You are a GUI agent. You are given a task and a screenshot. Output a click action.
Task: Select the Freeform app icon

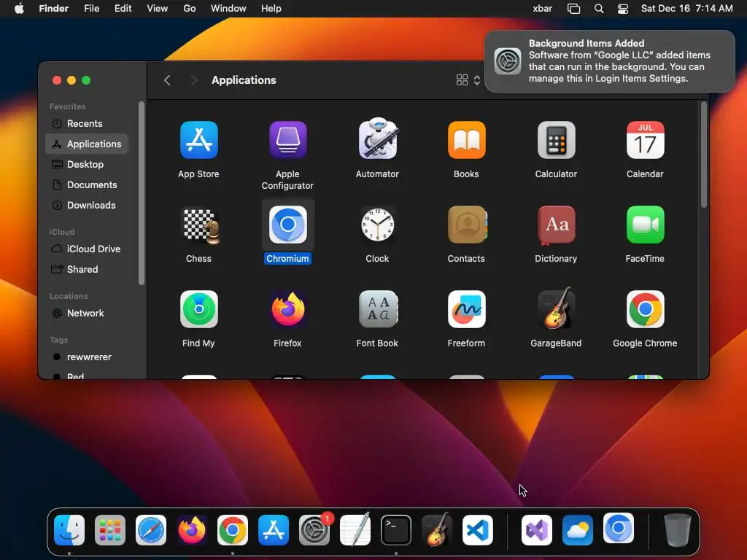466,309
